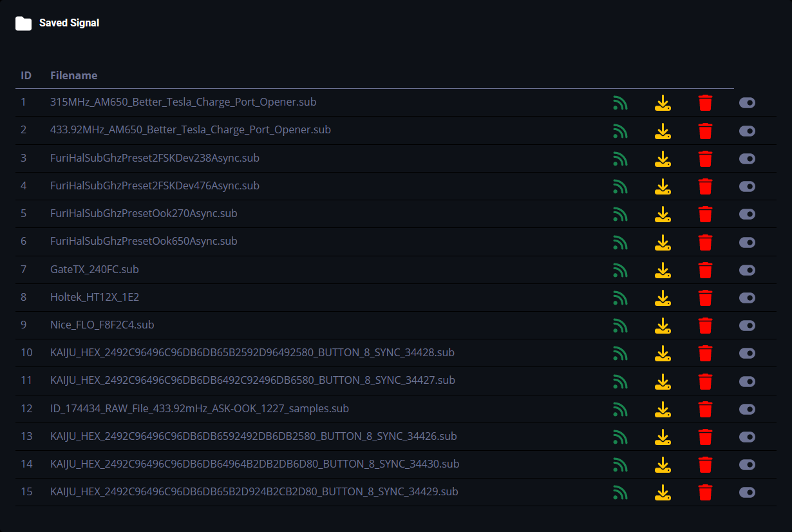Delete the 315MHz Tesla Charge Port file

706,103
